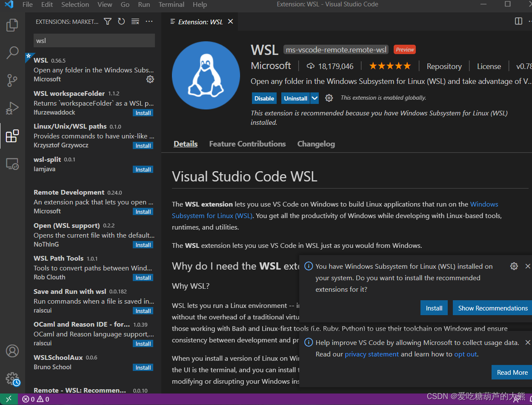Image resolution: width=532 pixels, height=405 pixels.
Task: Click the extensions search input field
Action: pyautogui.click(x=94, y=40)
